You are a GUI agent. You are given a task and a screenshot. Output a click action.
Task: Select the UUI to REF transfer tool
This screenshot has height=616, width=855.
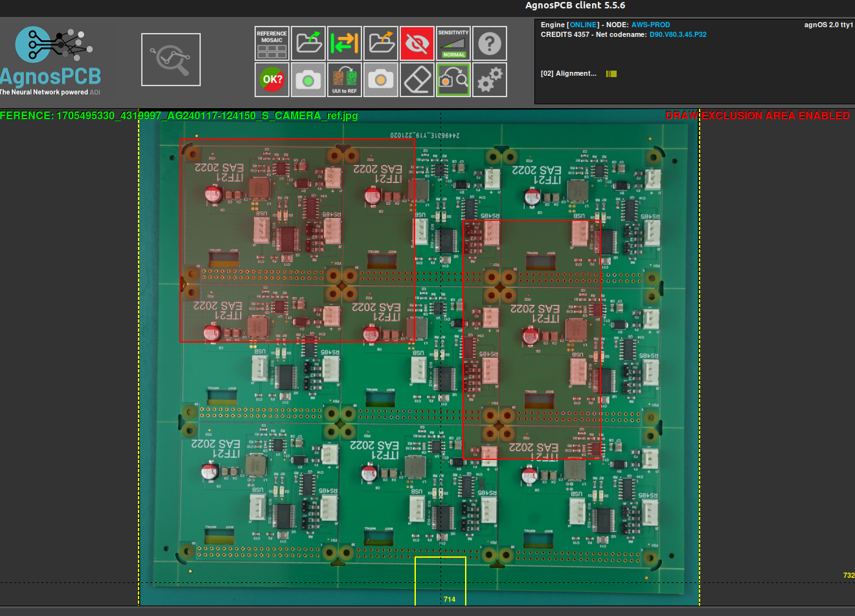(344, 79)
